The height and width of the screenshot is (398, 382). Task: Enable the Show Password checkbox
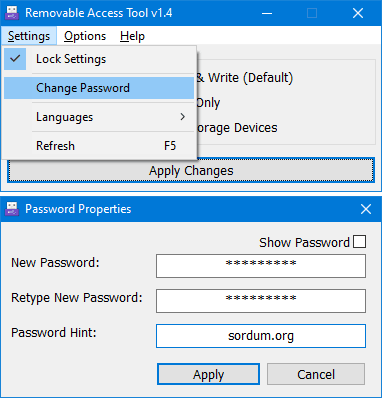pos(359,242)
